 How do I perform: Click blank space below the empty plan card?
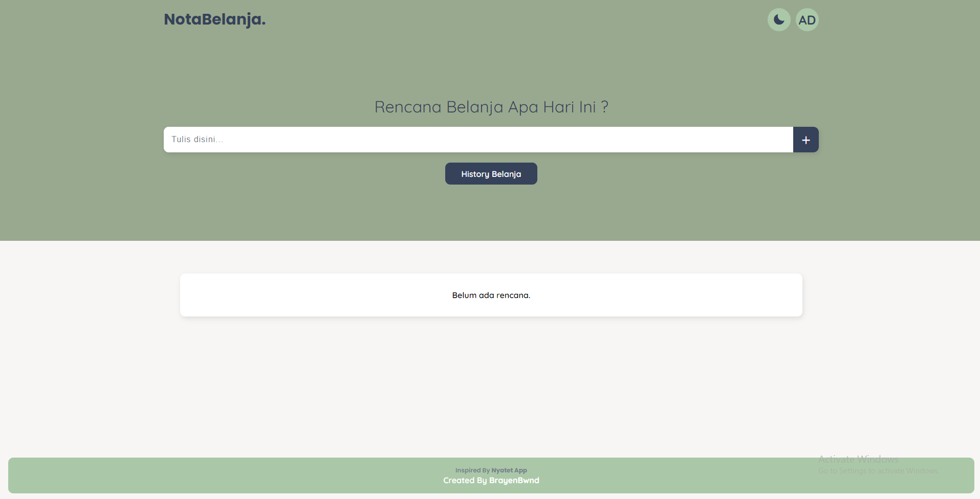(x=491, y=383)
